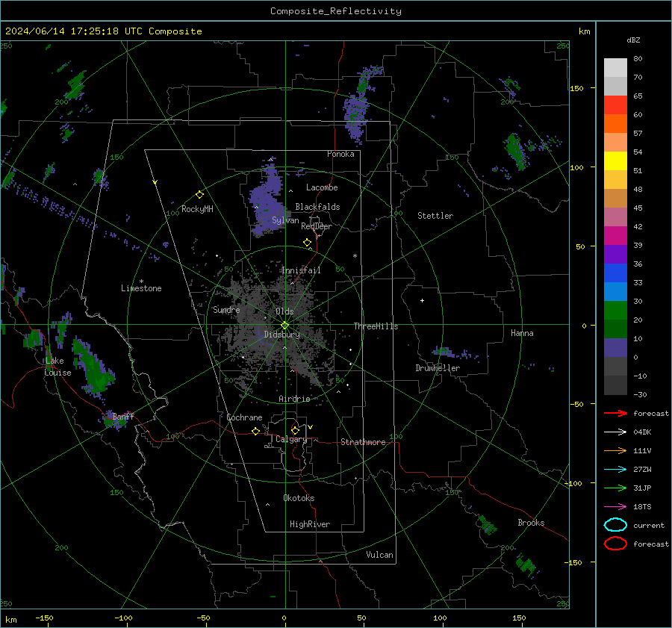672x628 pixels.
Task: Click the green 31JP arrow in legend
Action: tap(615, 488)
